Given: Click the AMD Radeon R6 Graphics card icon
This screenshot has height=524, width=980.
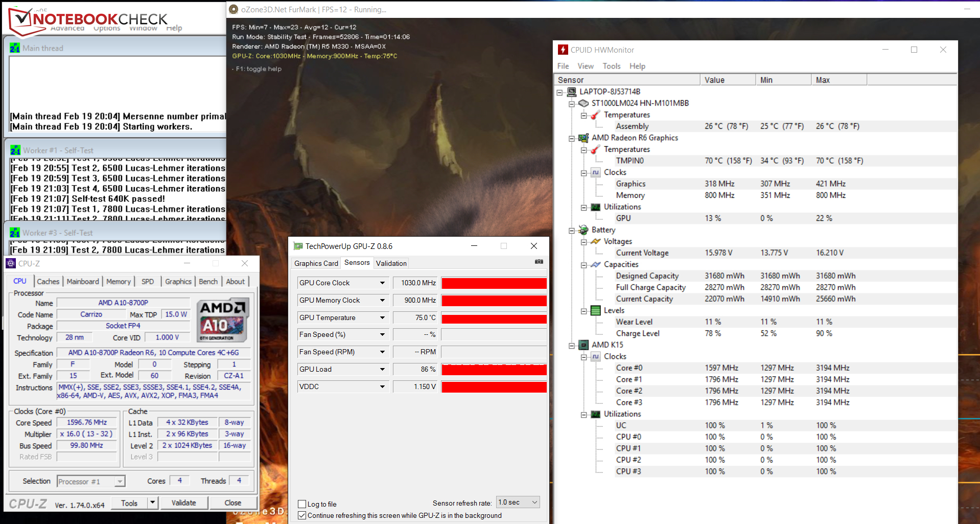Looking at the screenshot, I should point(583,138).
